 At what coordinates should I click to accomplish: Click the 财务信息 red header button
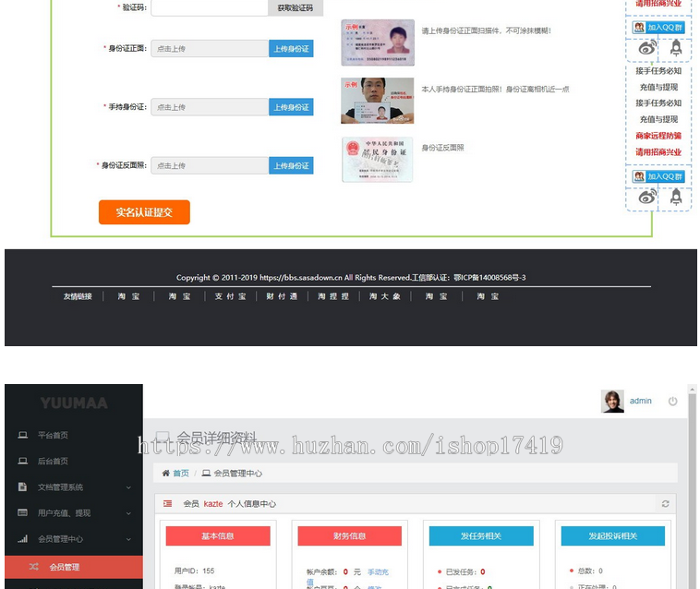(x=350, y=535)
